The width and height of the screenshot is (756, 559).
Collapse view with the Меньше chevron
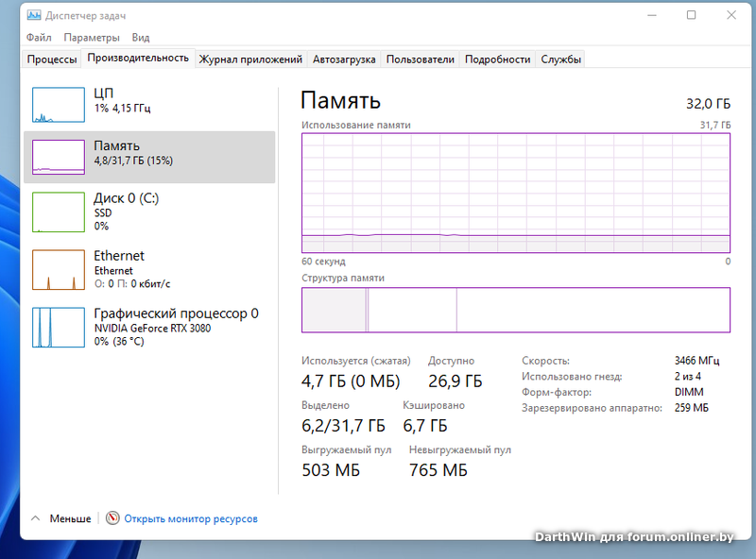(35, 518)
